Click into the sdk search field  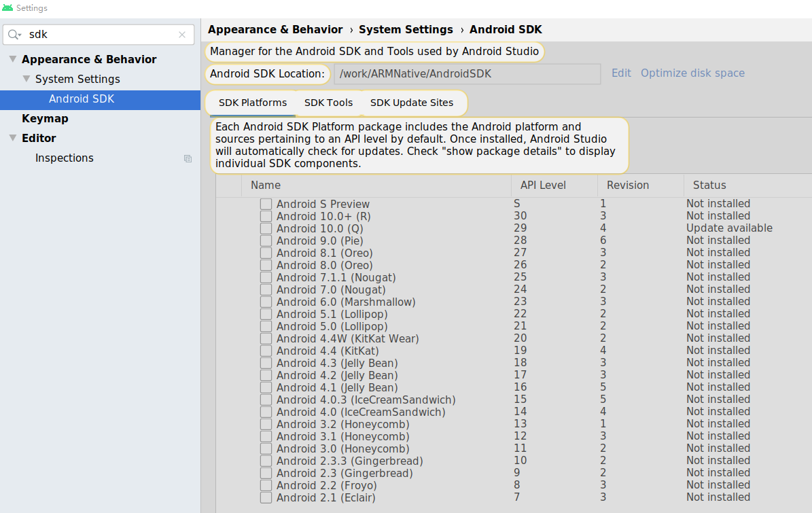coord(99,35)
